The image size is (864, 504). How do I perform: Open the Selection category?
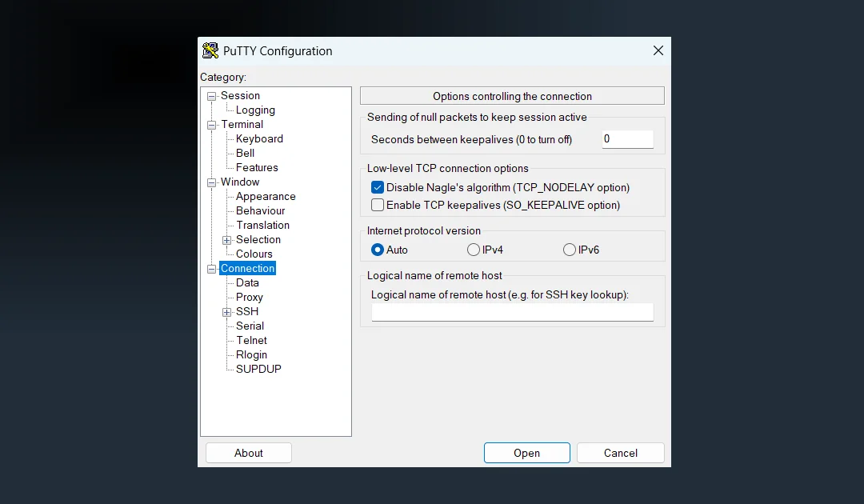(258, 239)
